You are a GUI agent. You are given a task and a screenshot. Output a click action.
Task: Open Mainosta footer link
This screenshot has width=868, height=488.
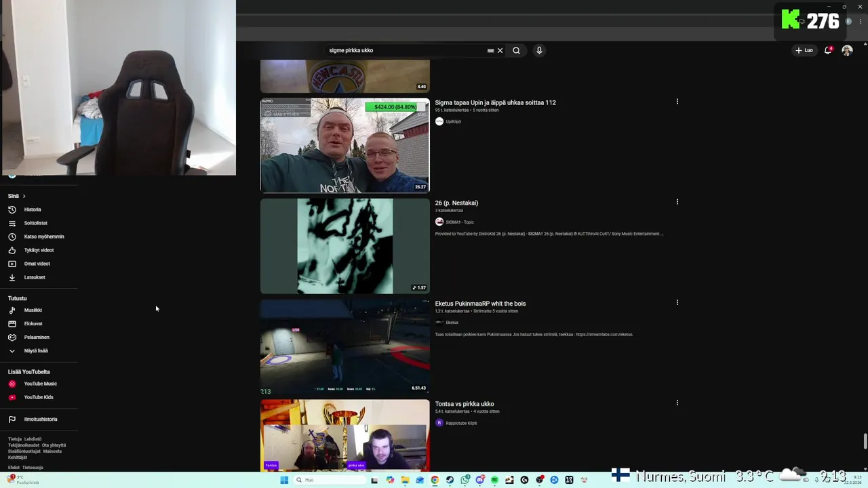click(52, 451)
